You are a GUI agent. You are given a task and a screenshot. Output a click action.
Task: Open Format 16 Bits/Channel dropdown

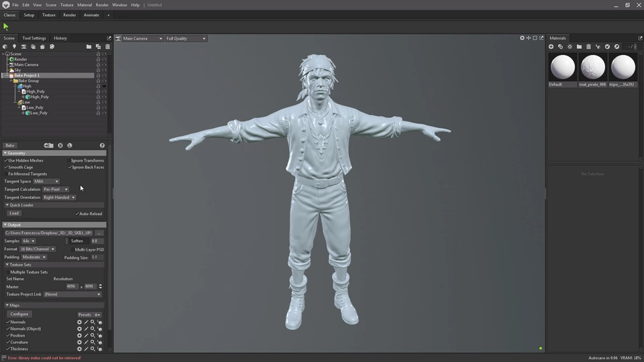38,249
